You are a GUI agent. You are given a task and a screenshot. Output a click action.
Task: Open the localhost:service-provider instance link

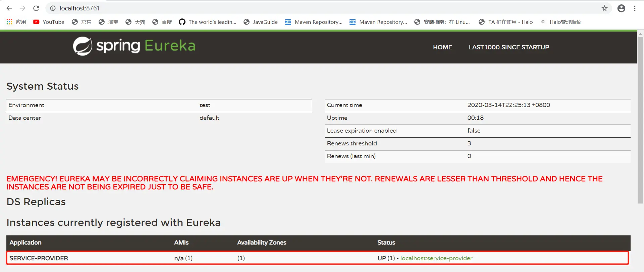click(436, 258)
